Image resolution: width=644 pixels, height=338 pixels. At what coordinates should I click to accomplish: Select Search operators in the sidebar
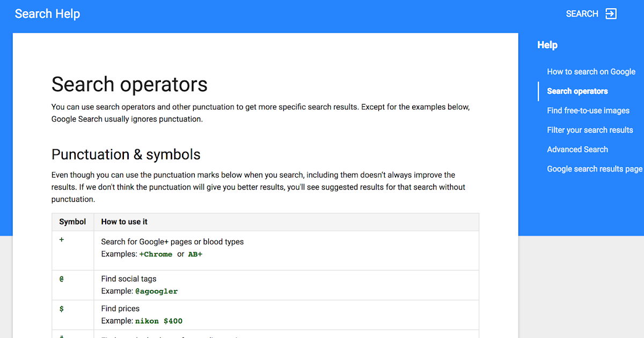point(577,91)
